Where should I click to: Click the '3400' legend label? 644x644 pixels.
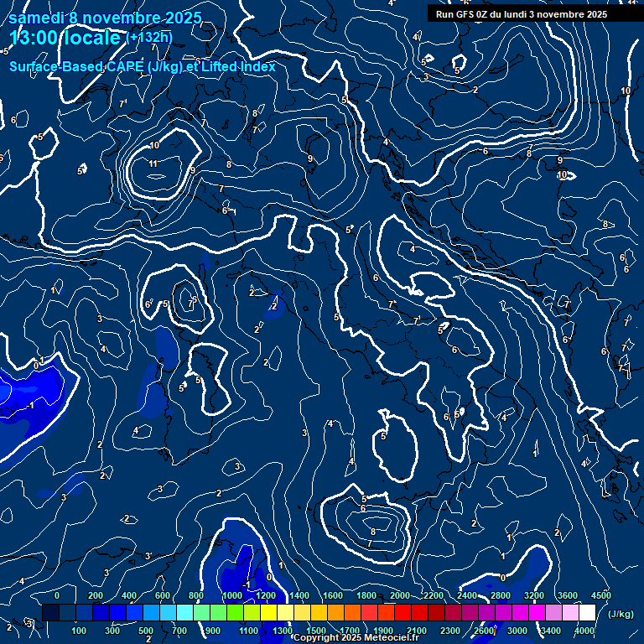click(551, 631)
